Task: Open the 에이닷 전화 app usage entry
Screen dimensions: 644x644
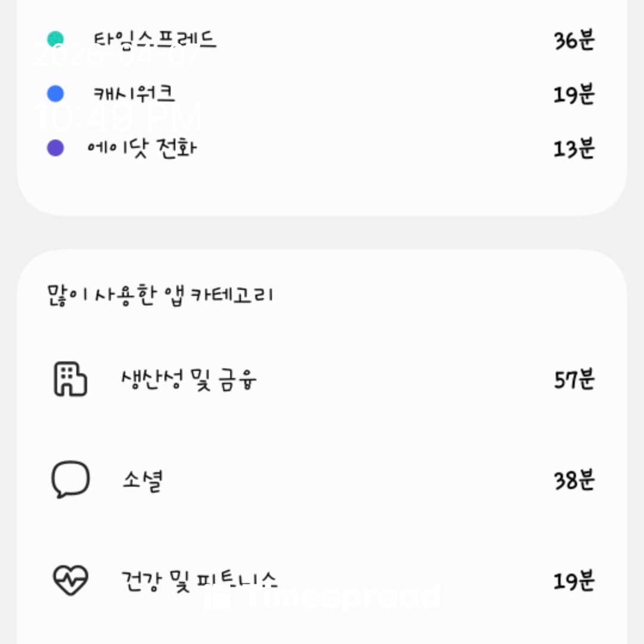Action: click(x=142, y=148)
